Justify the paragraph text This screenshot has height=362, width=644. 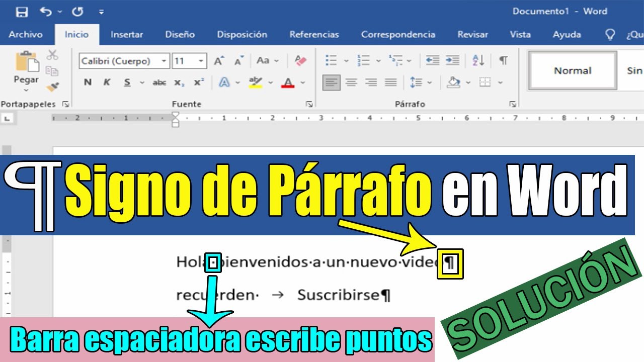(x=390, y=82)
